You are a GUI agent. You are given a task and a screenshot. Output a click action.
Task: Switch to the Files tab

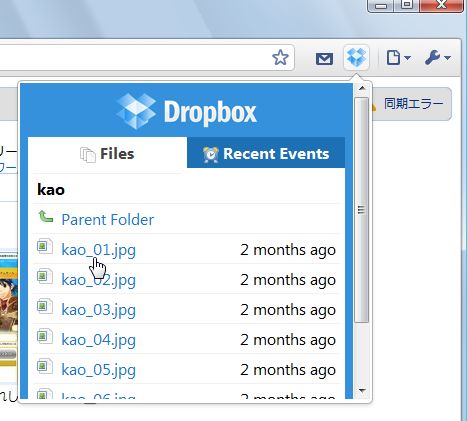click(x=107, y=154)
